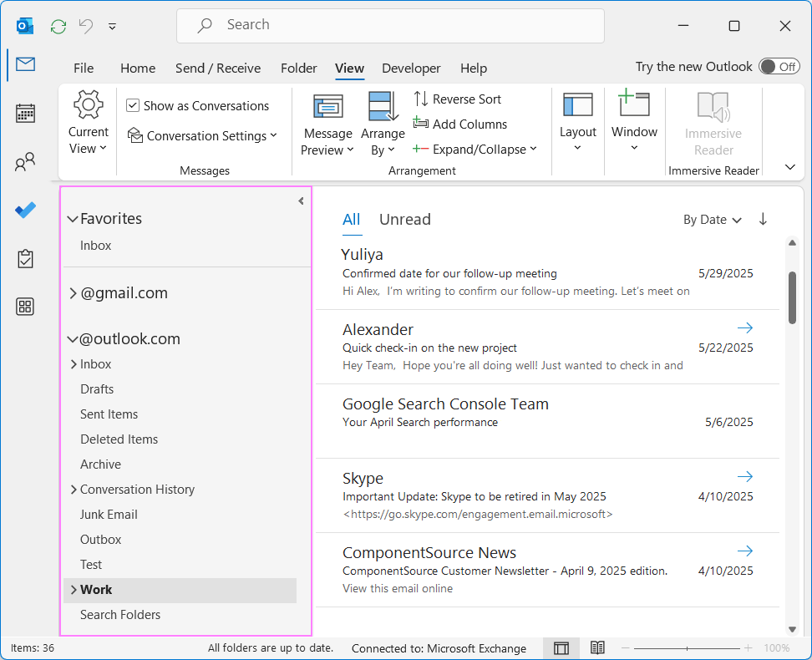The image size is (812, 660).
Task: Open Customize Quick Access Toolbar dropdown
Action: (x=112, y=27)
